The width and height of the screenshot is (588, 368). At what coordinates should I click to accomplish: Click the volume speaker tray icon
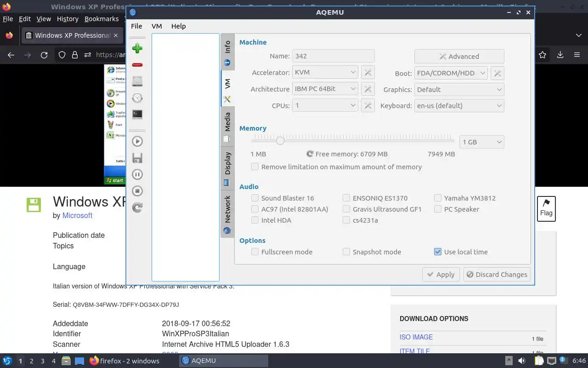pyautogui.click(x=522, y=361)
